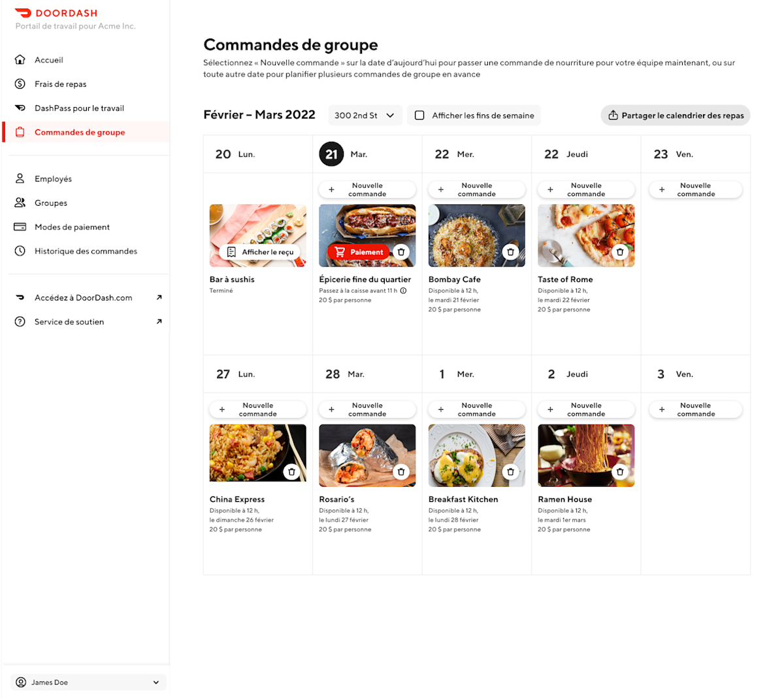Click the info icon beside caisse avant 11 h
Image resolution: width=784 pixels, height=699 pixels.
tap(403, 291)
